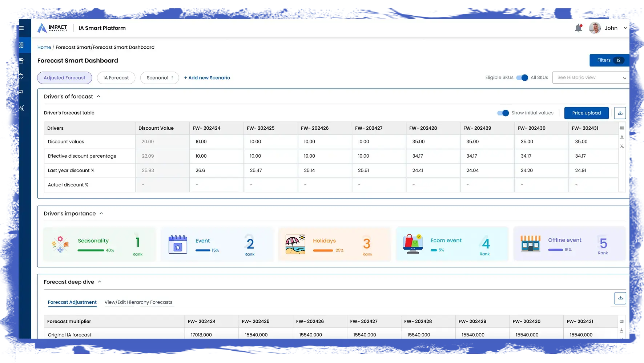The height and width of the screenshot is (363, 644).
Task: Collapse the Forecast deep dive section
Action: [100, 282]
